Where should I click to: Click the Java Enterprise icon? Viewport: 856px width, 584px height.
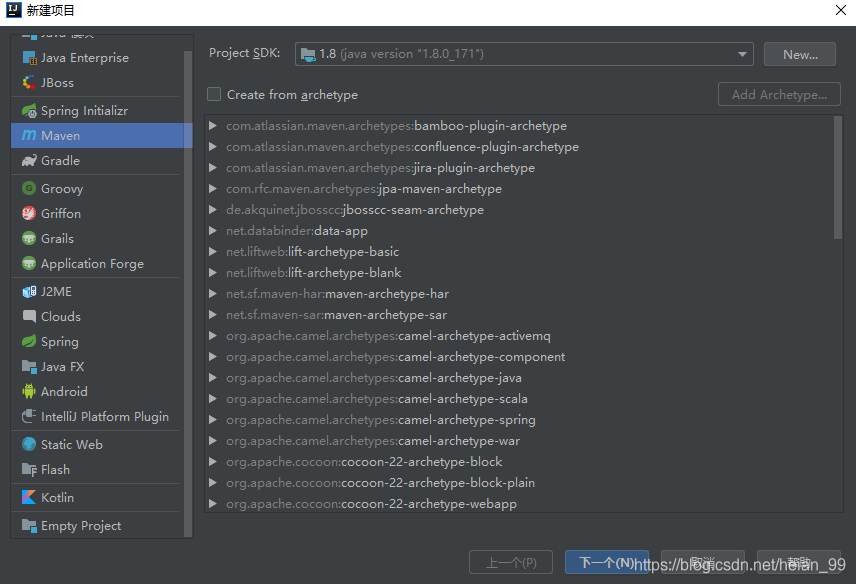[x=29, y=58]
